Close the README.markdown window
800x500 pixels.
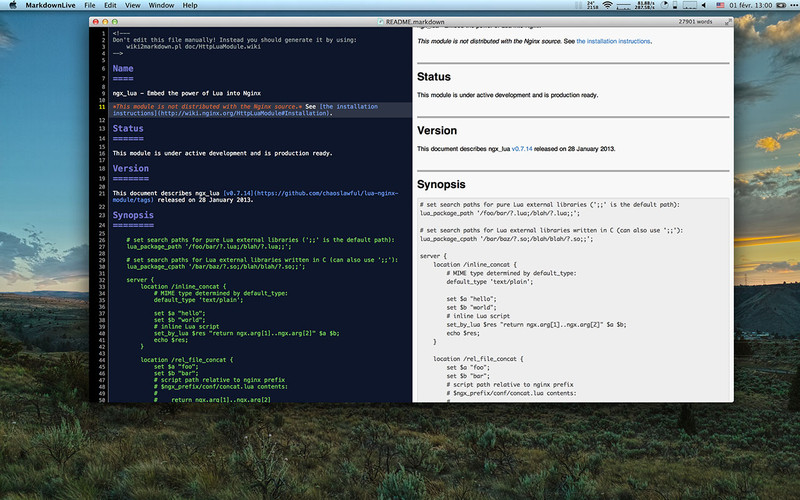pyautogui.click(x=95, y=21)
